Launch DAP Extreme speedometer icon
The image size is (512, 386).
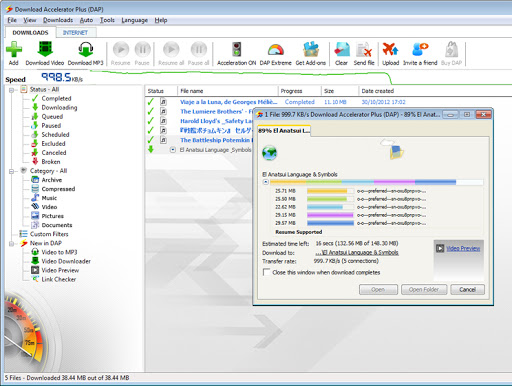coord(276,50)
